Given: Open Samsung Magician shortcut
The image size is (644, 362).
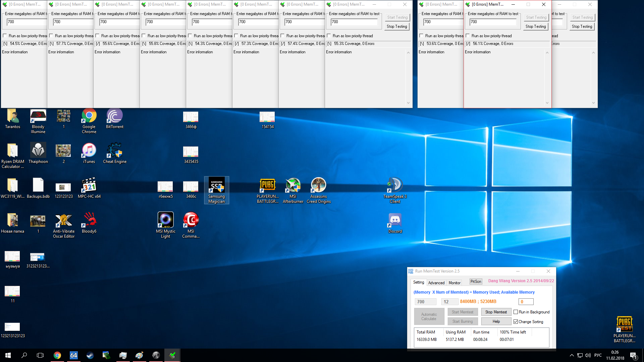Looking at the screenshot, I should pos(216,185).
